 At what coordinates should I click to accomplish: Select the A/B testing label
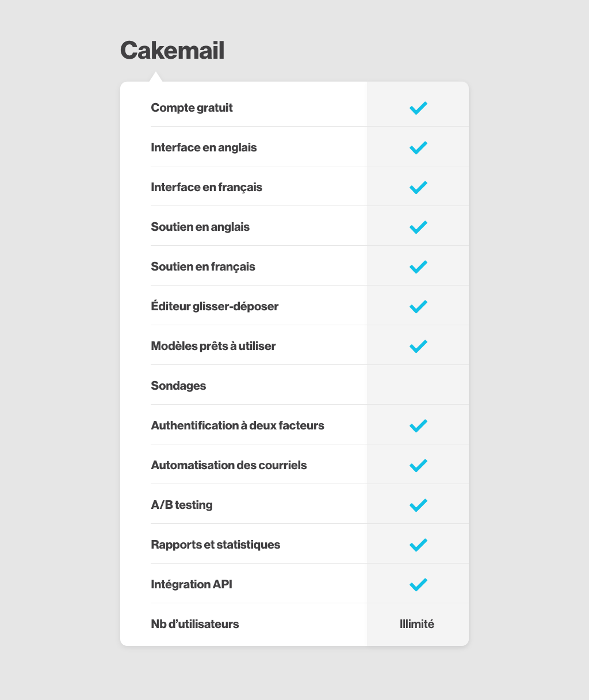182,505
